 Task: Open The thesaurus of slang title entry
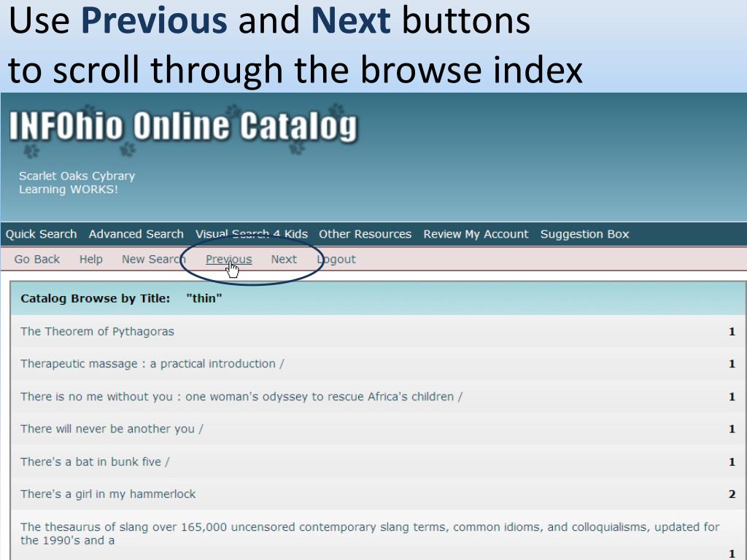370,533
